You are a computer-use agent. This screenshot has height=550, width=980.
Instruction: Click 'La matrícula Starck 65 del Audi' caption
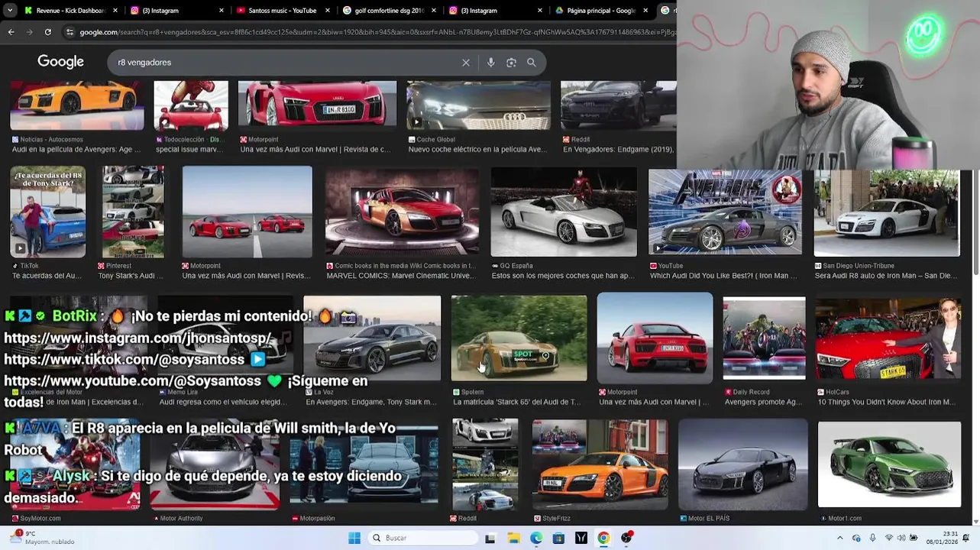pyautogui.click(x=516, y=402)
